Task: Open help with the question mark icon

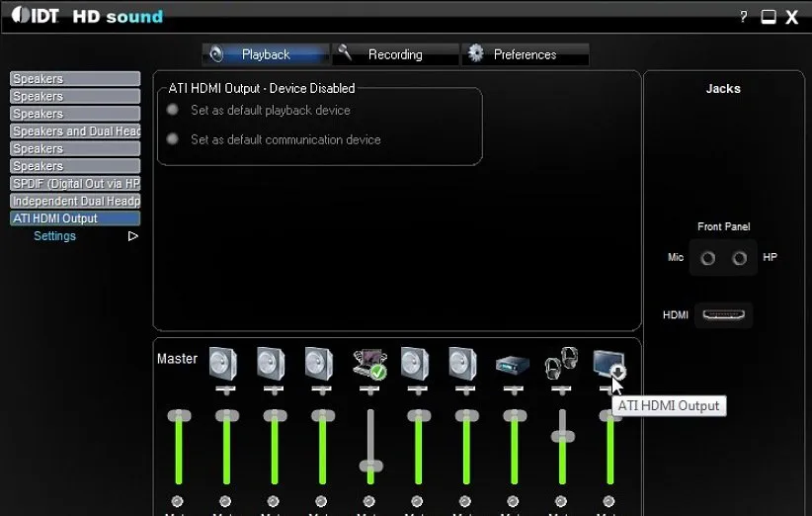Action: (x=743, y=17)
